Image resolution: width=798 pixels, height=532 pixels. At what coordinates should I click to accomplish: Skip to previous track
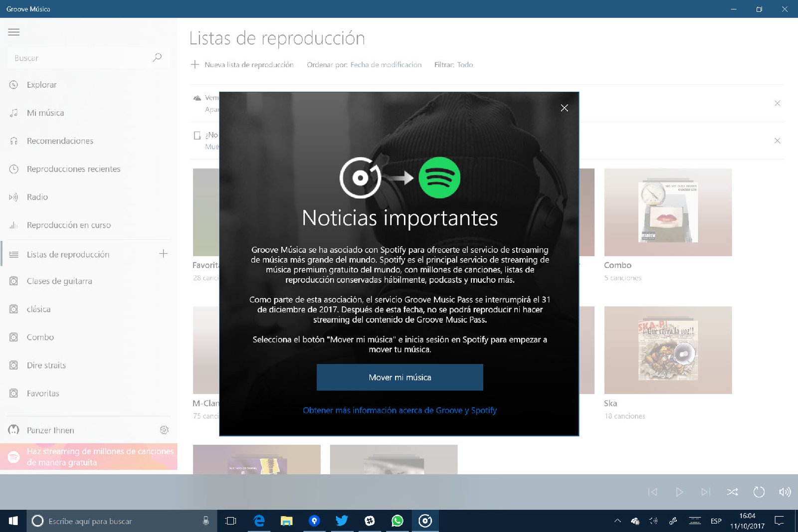click(652, 492)
